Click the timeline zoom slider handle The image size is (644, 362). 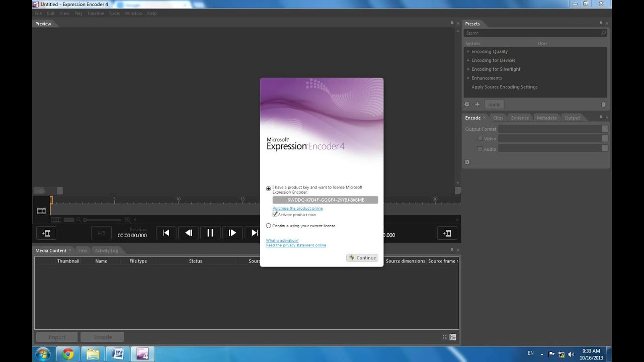[x=85, y=220]
